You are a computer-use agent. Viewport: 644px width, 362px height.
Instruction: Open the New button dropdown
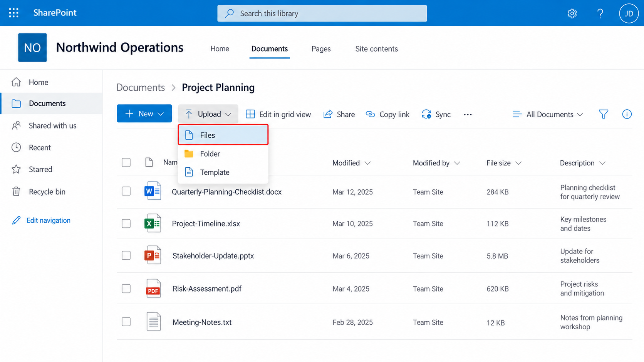(144, 113)
